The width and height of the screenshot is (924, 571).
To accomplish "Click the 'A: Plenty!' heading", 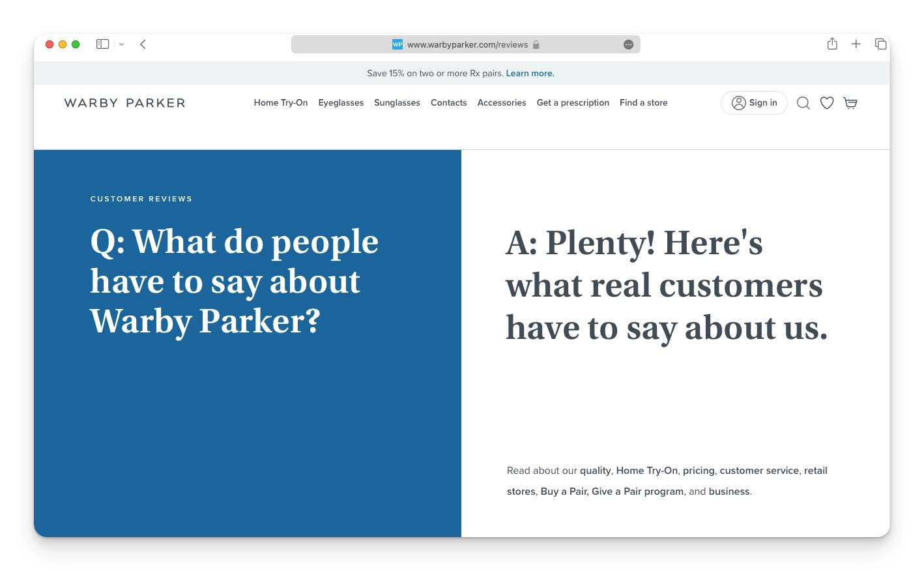I will pyautogui.click(x=667, y=285).
